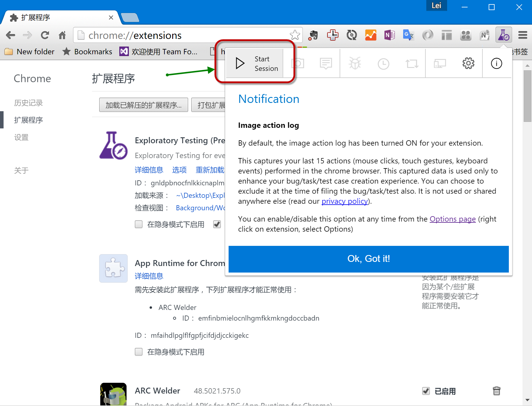
Task: Open a new browser tab
Action: (130, 17)
